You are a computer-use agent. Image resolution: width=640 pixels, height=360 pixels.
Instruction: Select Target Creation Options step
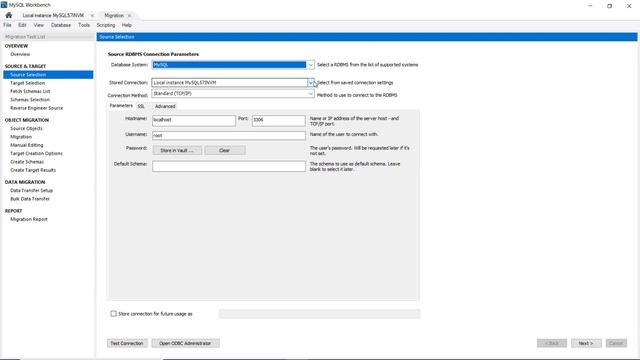click(x=36, y=153)
